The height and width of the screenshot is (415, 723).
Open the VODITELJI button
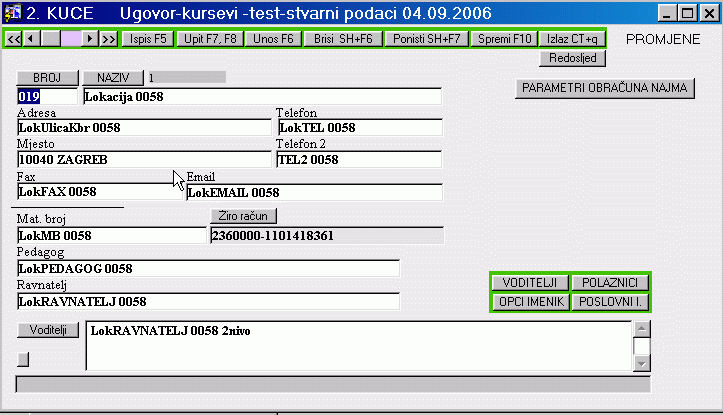tap(530, 282)
